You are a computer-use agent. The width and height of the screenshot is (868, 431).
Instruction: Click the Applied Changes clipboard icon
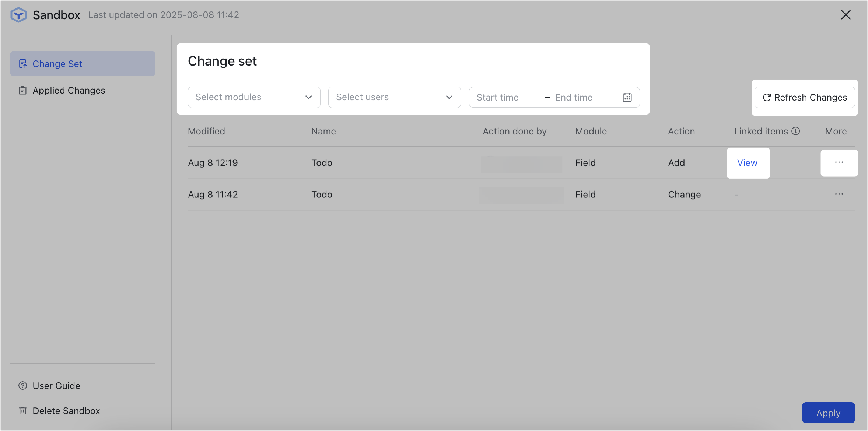pos(23,90)
